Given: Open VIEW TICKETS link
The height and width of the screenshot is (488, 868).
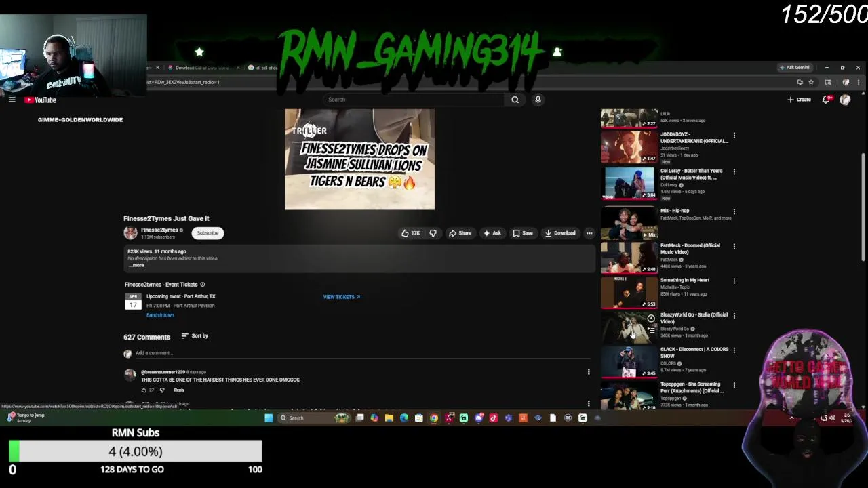Looking at the screenshot, I should tap(341, 297).
